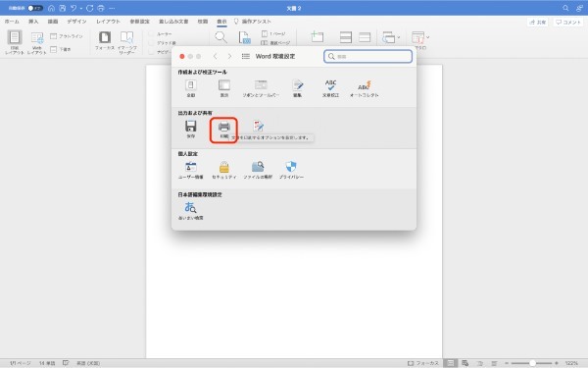This screenshot has height=368, width=588.
Task: Open the デザイン (Design) tab
Action: click(76, 22)
